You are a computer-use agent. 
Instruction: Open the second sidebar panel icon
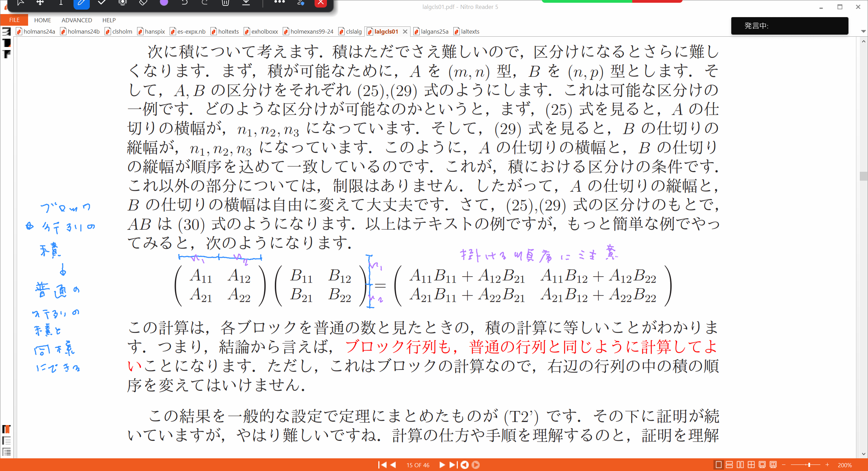(x=7, y=43)
